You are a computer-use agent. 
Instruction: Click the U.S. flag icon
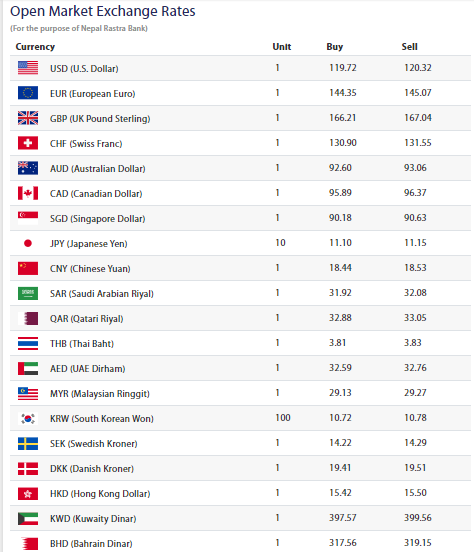click(28, 68)
